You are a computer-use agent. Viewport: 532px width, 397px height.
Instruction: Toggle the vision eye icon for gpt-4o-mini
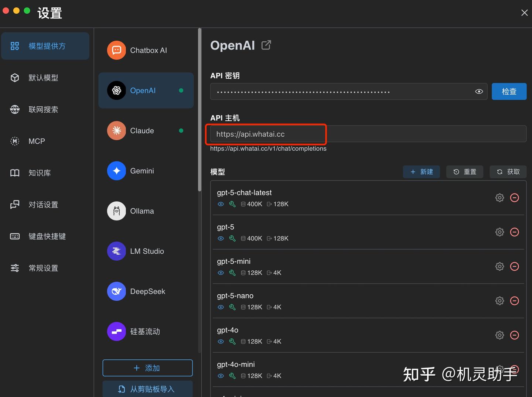221,376
